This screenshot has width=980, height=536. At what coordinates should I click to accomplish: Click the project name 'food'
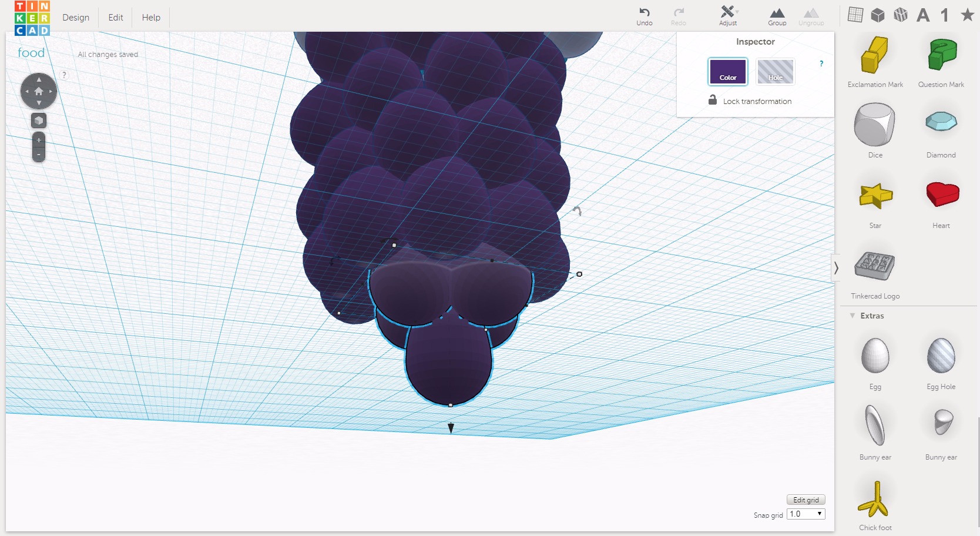[31, 53]
